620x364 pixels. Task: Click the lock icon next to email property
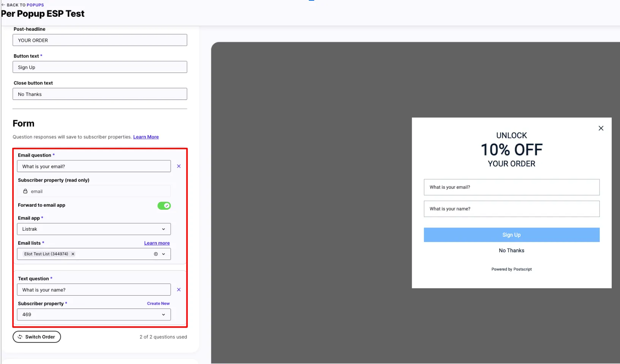(25, 191)
